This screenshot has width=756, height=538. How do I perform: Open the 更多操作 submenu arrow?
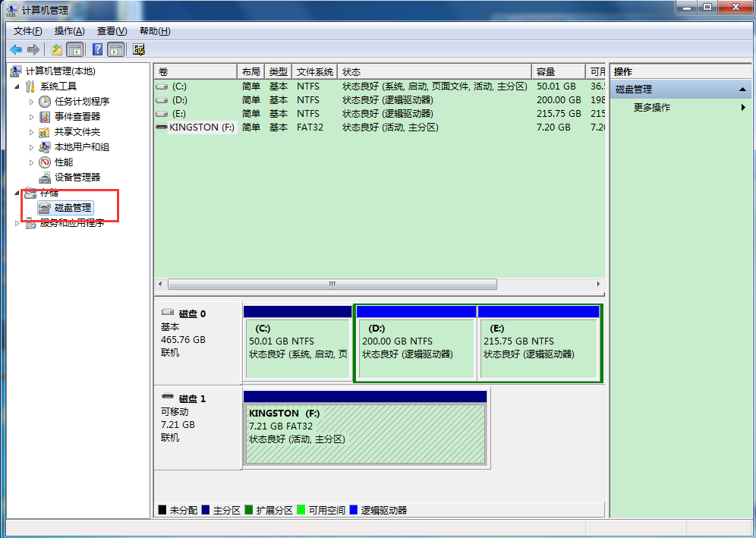(743, 108)
